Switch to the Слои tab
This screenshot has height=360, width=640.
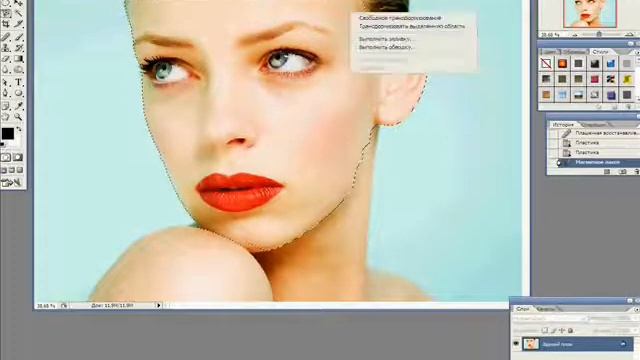click(522, 309)
